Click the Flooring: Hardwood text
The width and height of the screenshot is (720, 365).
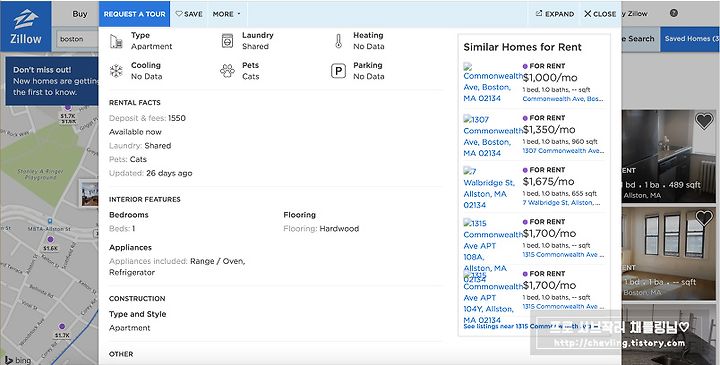pos(321,229)
